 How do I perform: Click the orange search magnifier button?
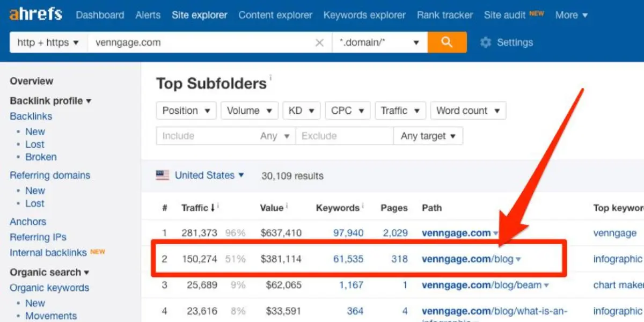pyautogui.click(x=447, y=42)
